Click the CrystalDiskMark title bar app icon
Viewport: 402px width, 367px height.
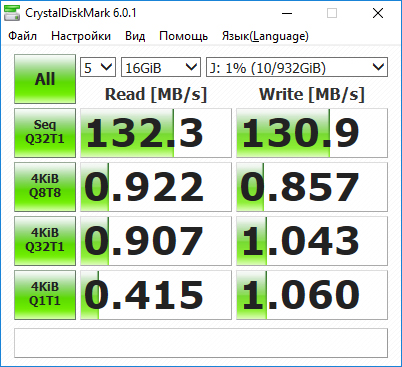12,13
